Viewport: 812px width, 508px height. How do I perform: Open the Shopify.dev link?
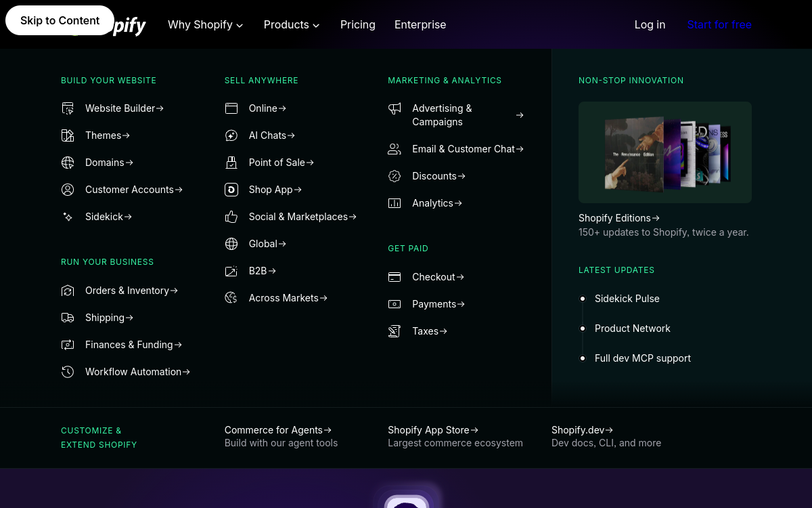coord(582,430)
